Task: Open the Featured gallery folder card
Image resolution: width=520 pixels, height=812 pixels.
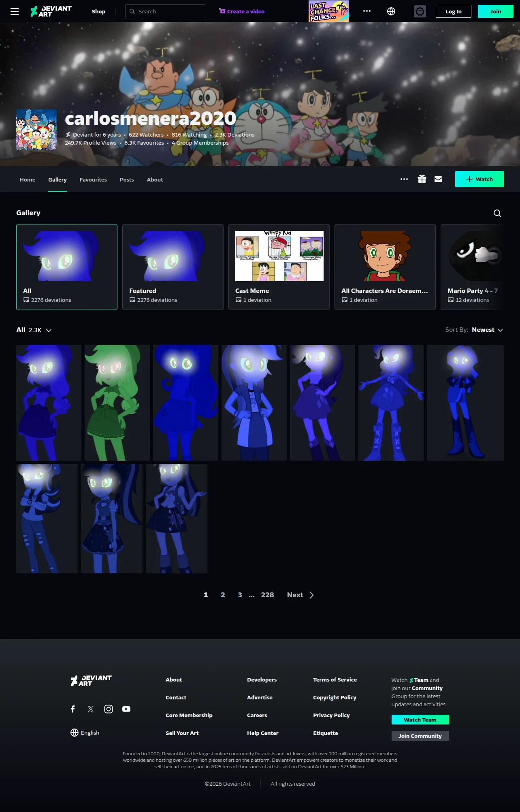Action: (x=173, y=267)
